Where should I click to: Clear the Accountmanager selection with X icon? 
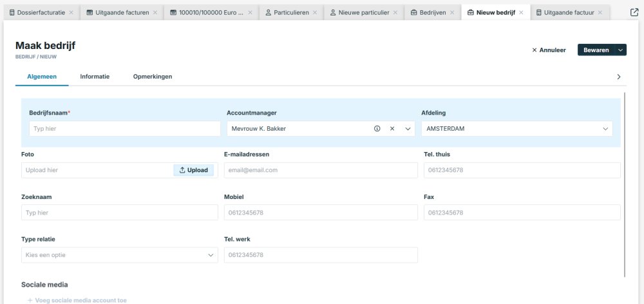392,129
